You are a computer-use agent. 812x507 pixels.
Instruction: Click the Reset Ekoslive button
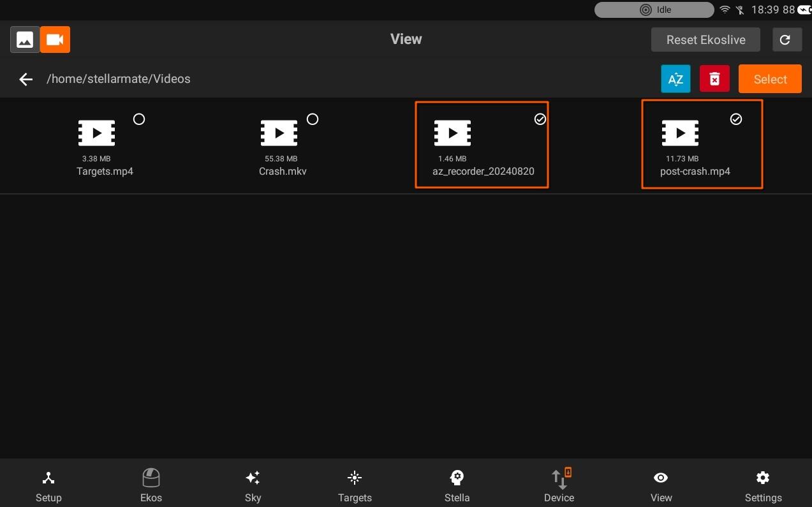pos(705,40)
